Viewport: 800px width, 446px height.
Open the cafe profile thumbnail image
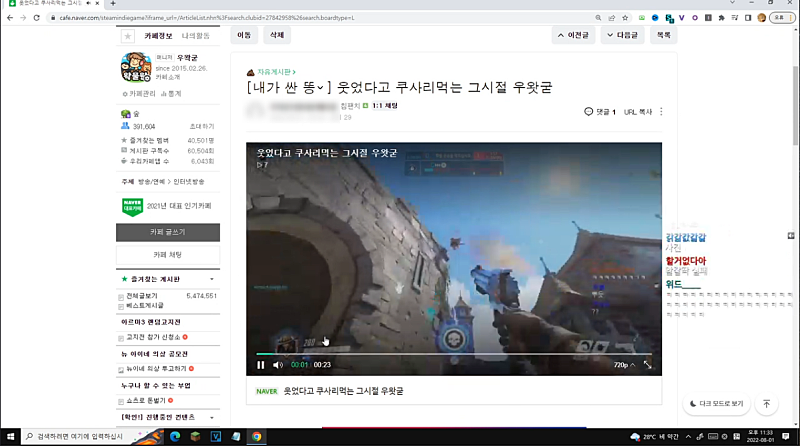[136, 67]
